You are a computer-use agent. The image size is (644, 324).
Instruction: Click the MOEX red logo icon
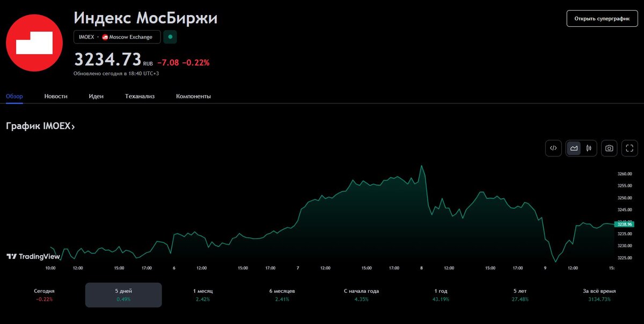(35, 44)
